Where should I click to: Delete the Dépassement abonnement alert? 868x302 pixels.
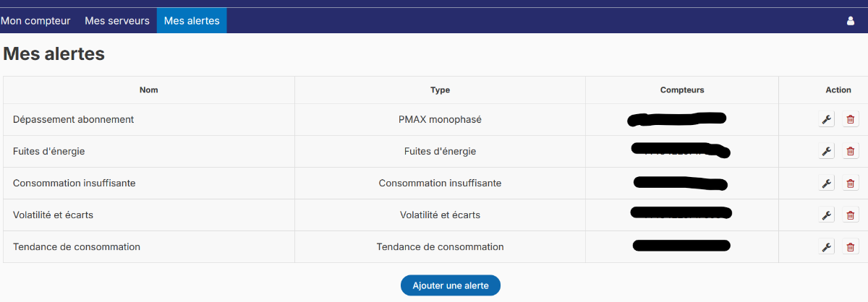pos(851,120)
